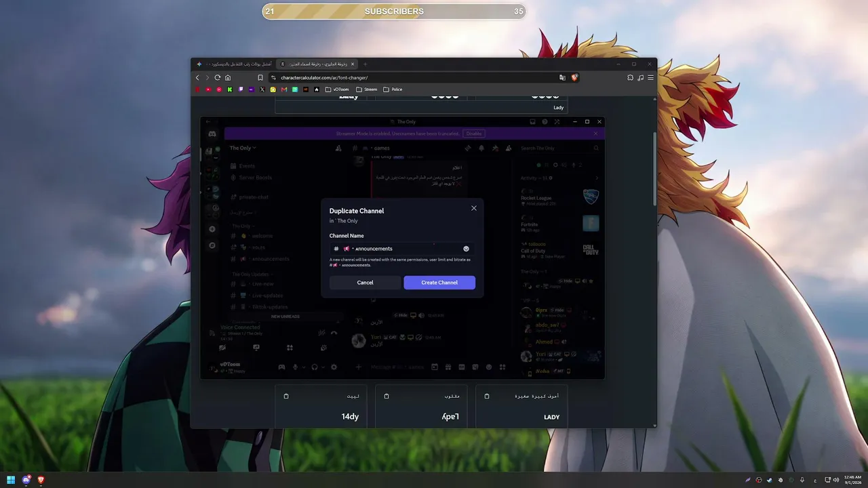Open the private-chat channel

(x=254, y=197)
